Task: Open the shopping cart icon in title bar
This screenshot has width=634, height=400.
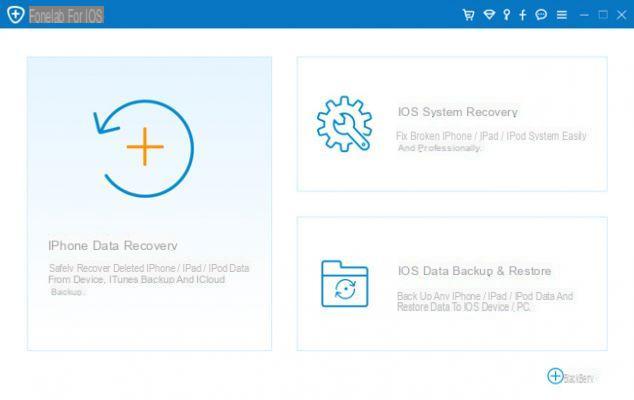Action: (468, 15)
